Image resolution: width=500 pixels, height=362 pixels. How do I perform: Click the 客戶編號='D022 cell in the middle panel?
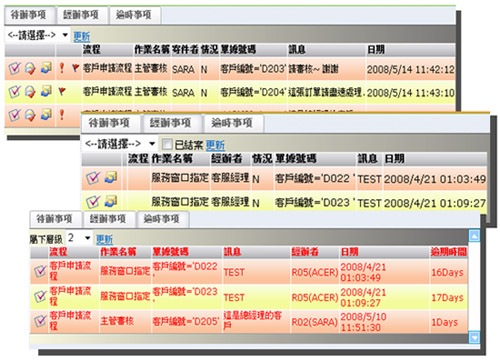[314, 179]
